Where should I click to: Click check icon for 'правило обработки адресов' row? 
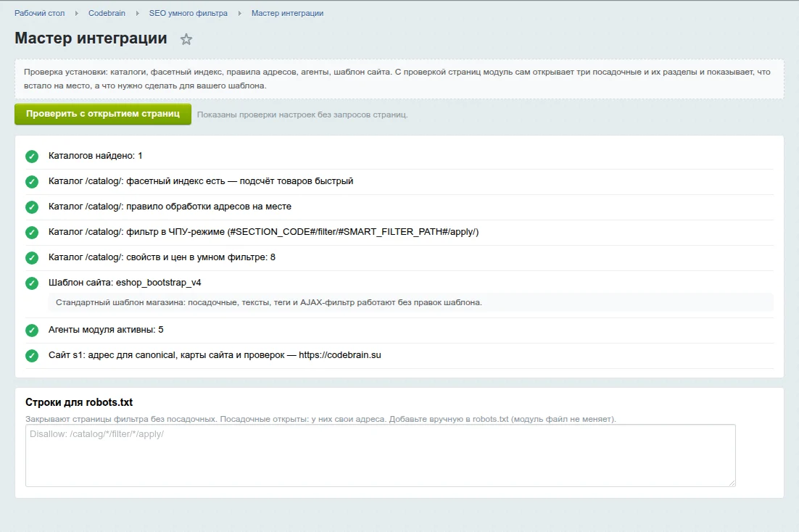32,207
